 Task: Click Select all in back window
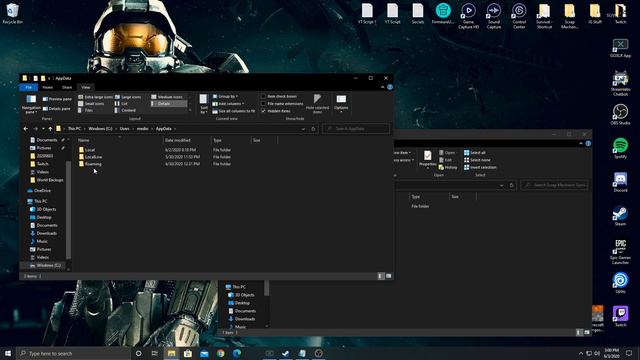coord(475,153)
